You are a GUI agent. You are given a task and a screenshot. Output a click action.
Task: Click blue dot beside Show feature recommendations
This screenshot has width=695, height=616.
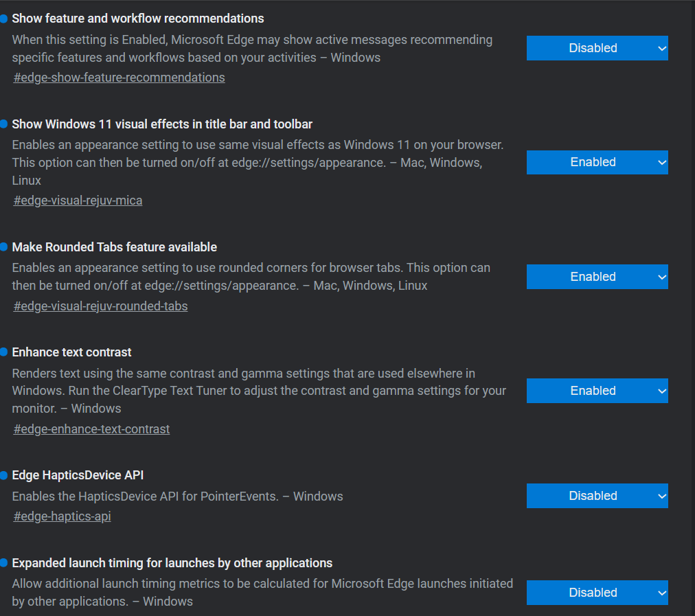tap(3, 19)
